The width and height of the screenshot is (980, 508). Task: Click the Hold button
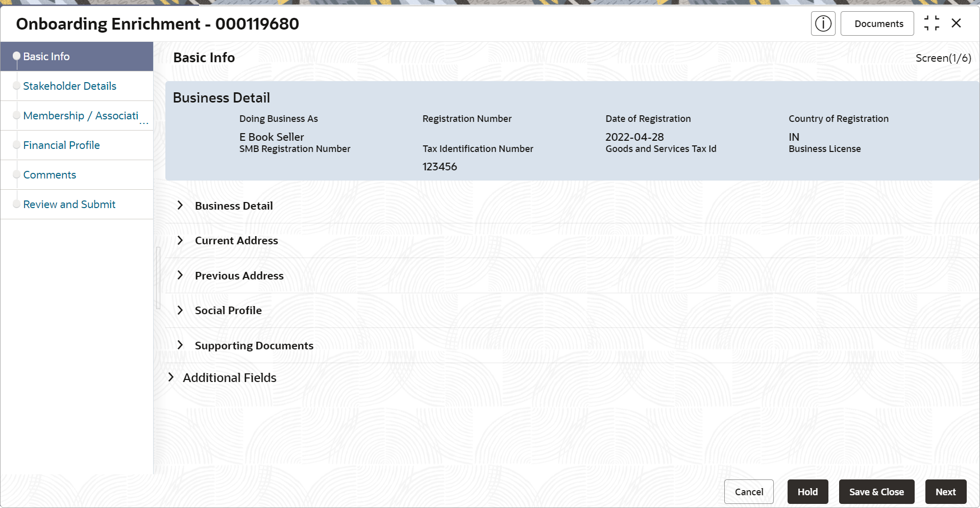pos(807,492)
